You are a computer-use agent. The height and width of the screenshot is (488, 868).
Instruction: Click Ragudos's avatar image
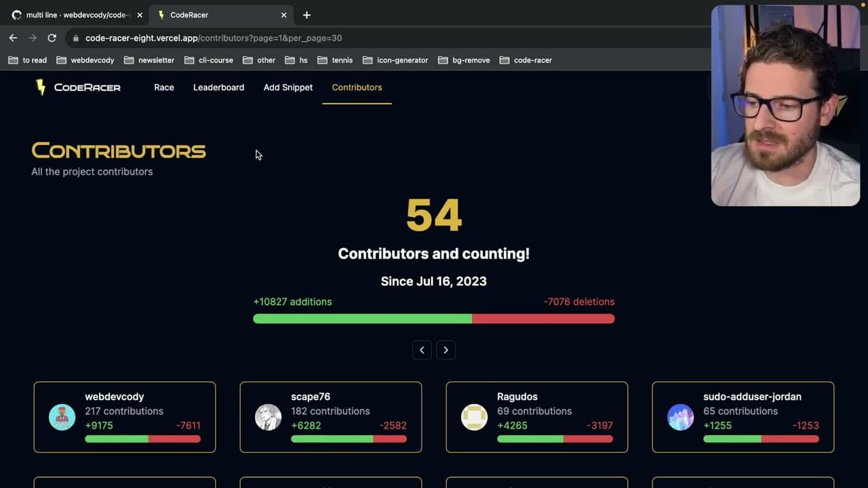[x=474, y=417]
